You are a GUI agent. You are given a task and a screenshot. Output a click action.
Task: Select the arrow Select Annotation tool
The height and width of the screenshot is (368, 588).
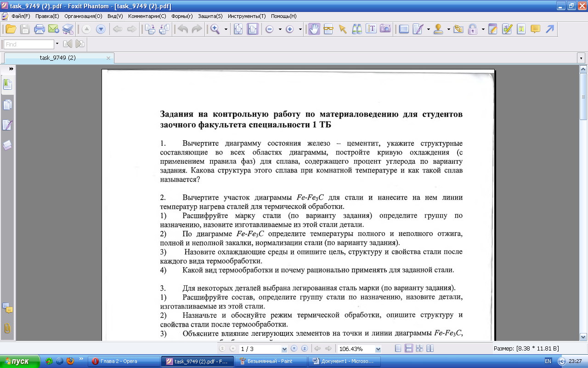pyautogui.click(x=342, y=29)
